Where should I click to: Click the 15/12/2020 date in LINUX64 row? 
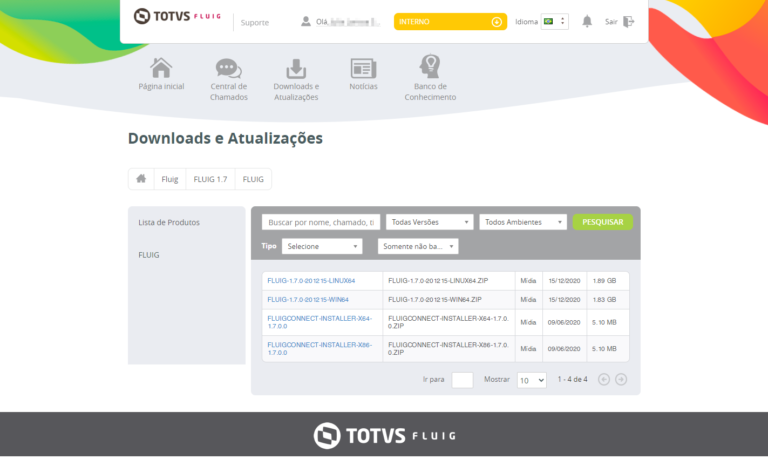(564, 281)
